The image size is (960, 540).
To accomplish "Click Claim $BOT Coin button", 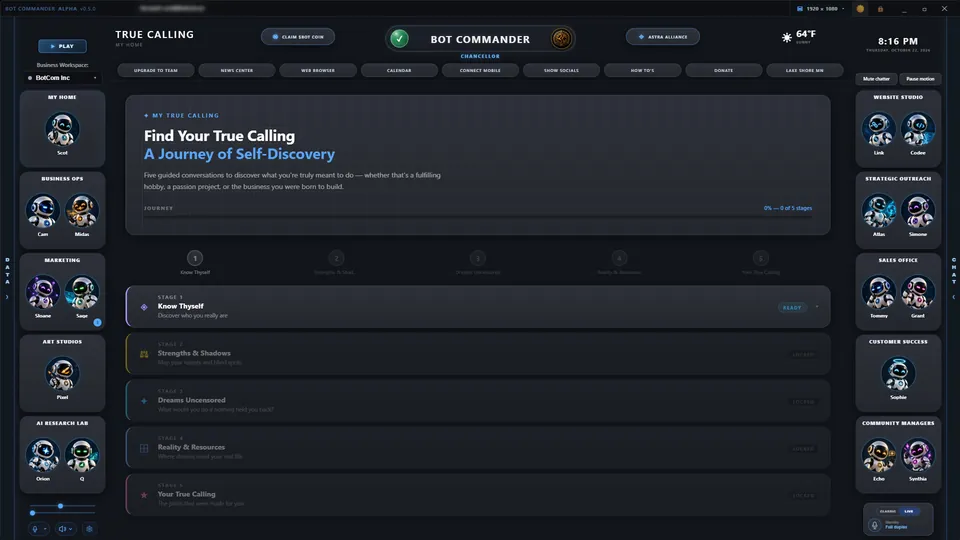I will pyautogui.click(x=298, y=37).
